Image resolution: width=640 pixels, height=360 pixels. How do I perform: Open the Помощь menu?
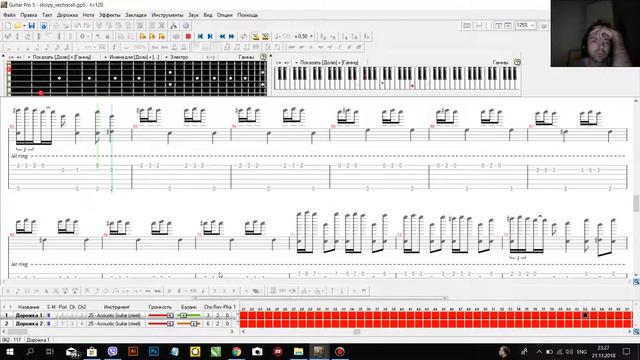click(x=248, y=15)
